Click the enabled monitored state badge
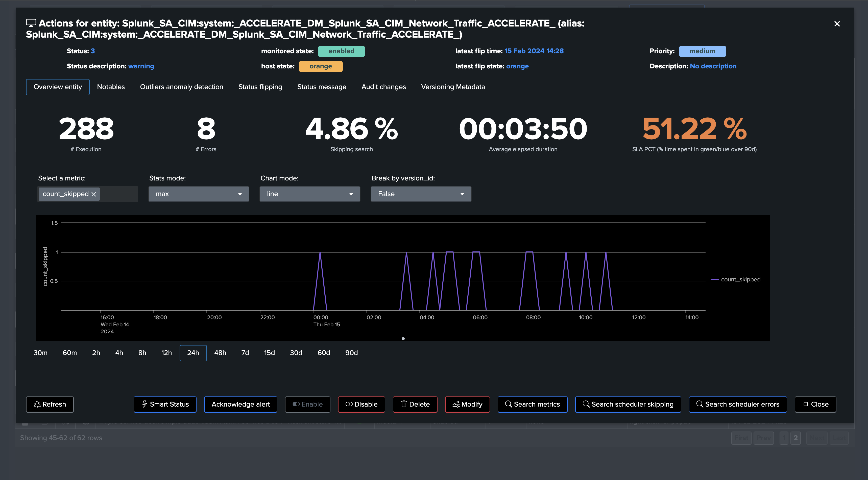The height and width of the screenshot is (480, 868). click(x=341, y=51)
